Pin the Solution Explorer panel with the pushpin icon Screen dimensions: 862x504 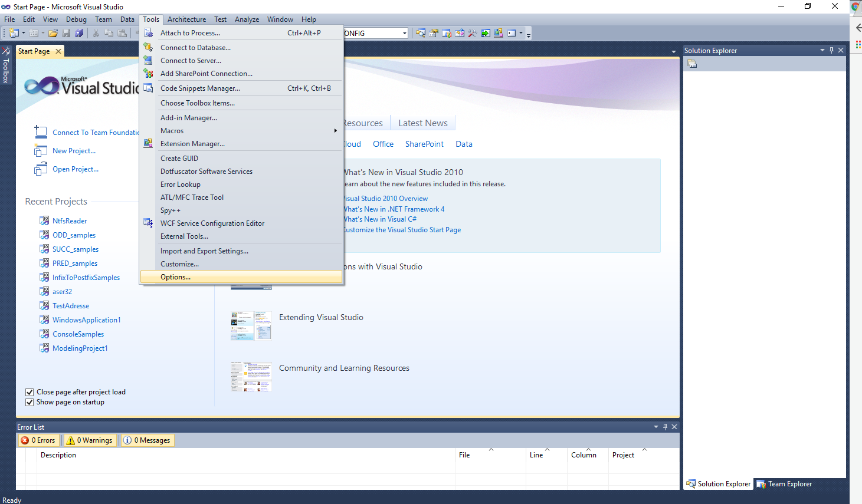(831, 51)
